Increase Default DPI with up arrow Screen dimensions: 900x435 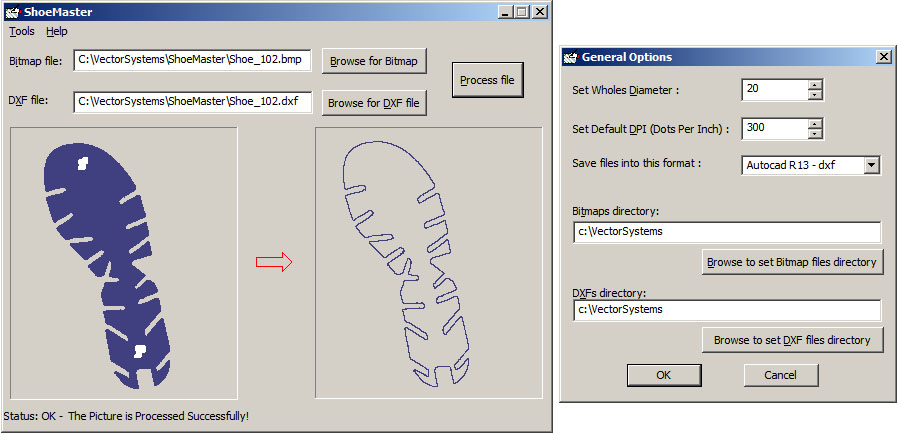[815, 123]
